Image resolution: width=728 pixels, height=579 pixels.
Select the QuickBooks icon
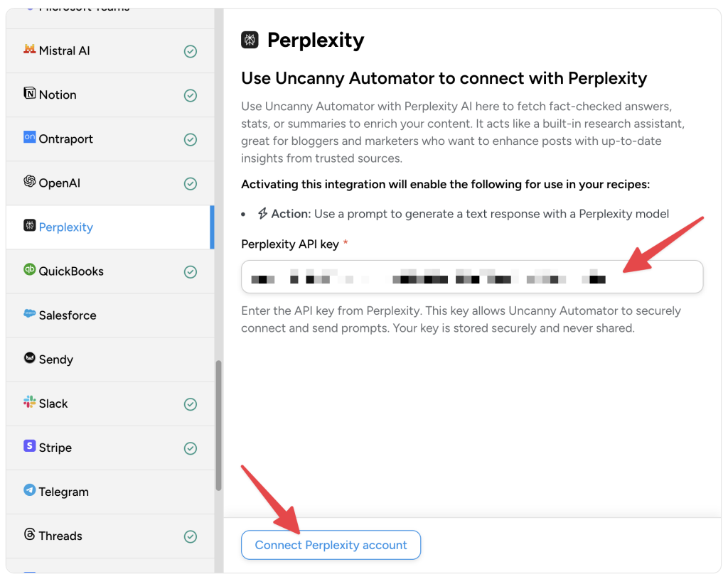click(x=28, y=271)
